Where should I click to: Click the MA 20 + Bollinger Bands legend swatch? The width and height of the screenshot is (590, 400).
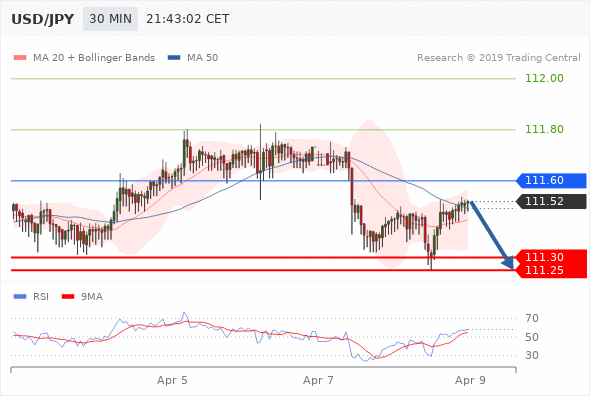[20, 58]
